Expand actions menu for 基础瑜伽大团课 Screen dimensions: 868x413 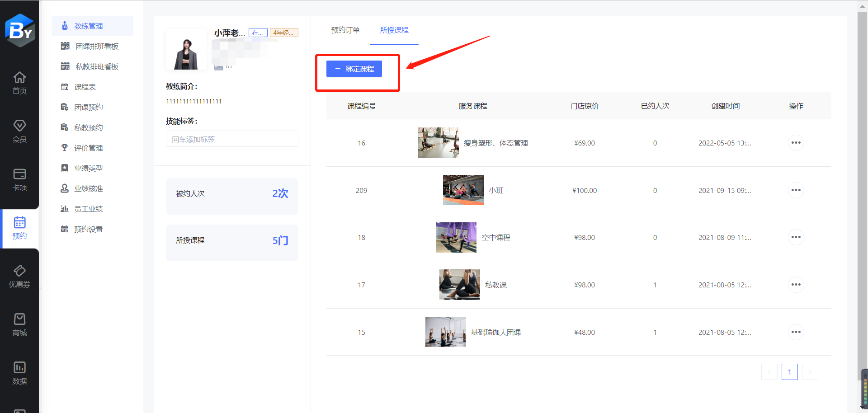(x=796, y=332)
